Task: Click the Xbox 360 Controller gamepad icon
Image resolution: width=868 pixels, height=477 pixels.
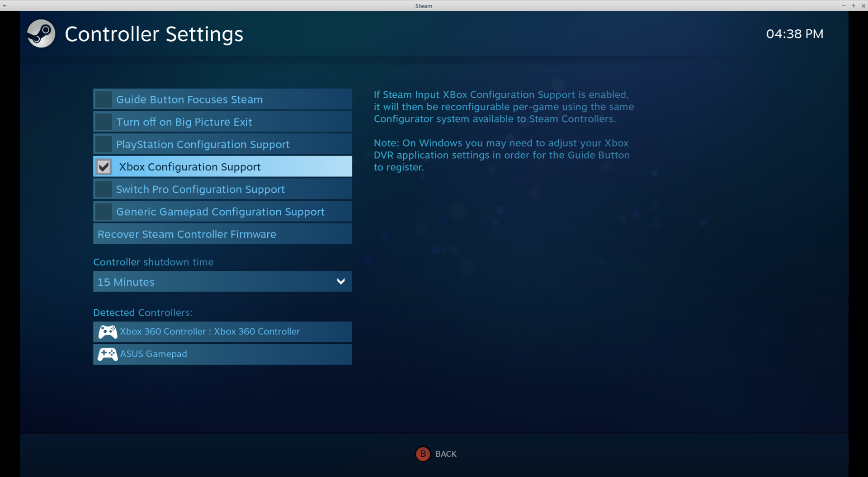Action: (x=108, y=332)
